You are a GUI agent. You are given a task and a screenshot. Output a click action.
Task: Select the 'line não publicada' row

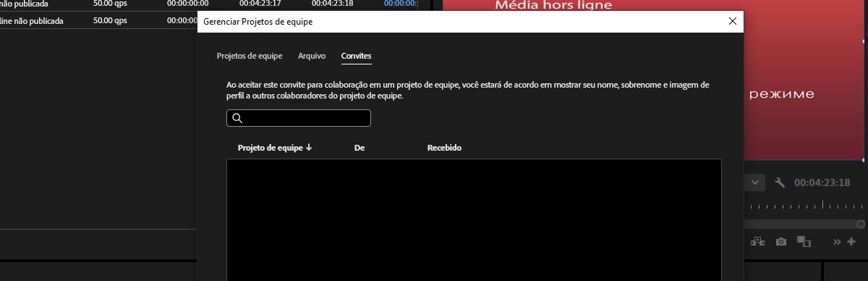[x=98, y=21]
